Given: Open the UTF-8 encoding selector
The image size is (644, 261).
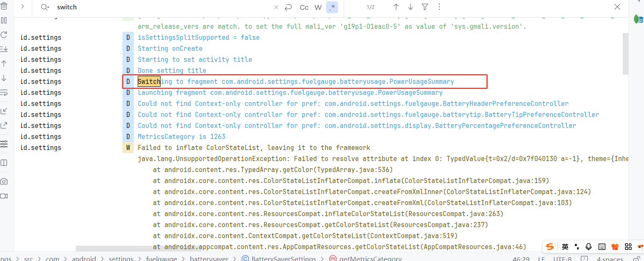Looking at the screenshot, I should pyautogui.click(x=563, y=258).
